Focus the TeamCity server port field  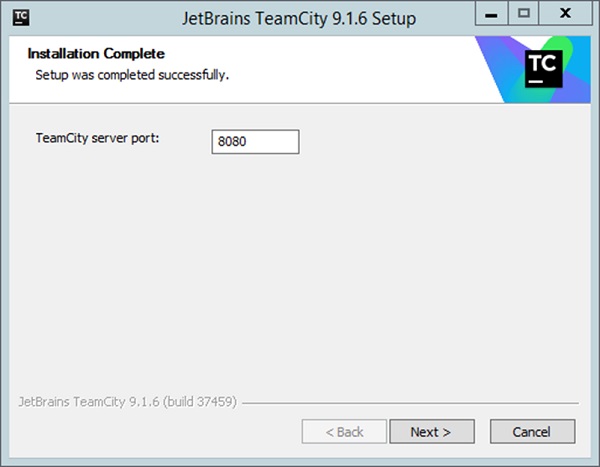pyautogui.click(x=255, y=142)
